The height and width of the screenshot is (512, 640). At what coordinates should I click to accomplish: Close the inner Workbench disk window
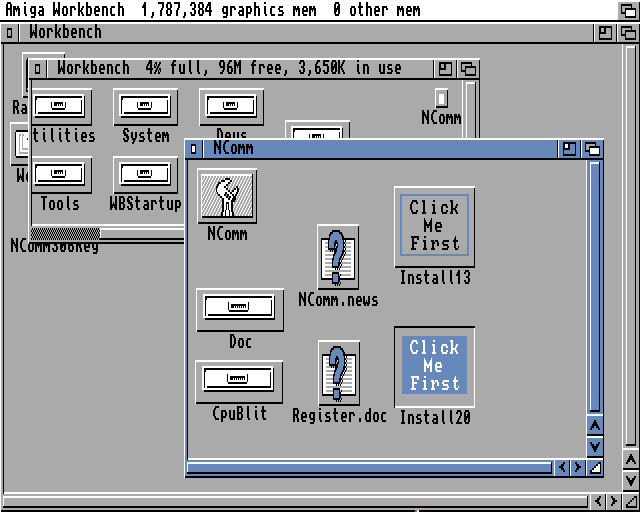point(38,69)
